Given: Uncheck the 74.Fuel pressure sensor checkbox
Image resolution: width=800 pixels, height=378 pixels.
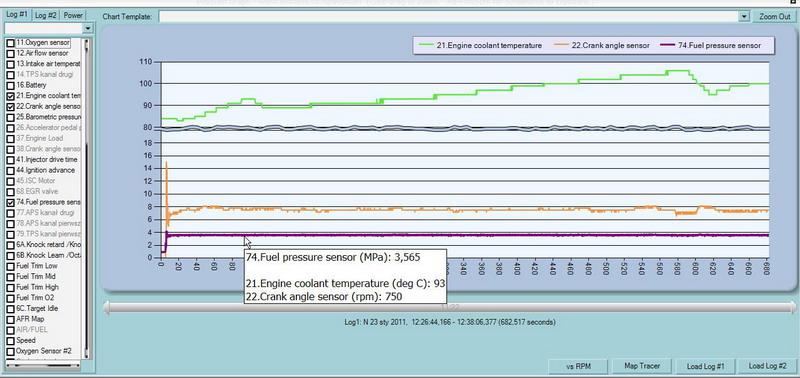Looking at the screenshot, I should click(10, 202).
